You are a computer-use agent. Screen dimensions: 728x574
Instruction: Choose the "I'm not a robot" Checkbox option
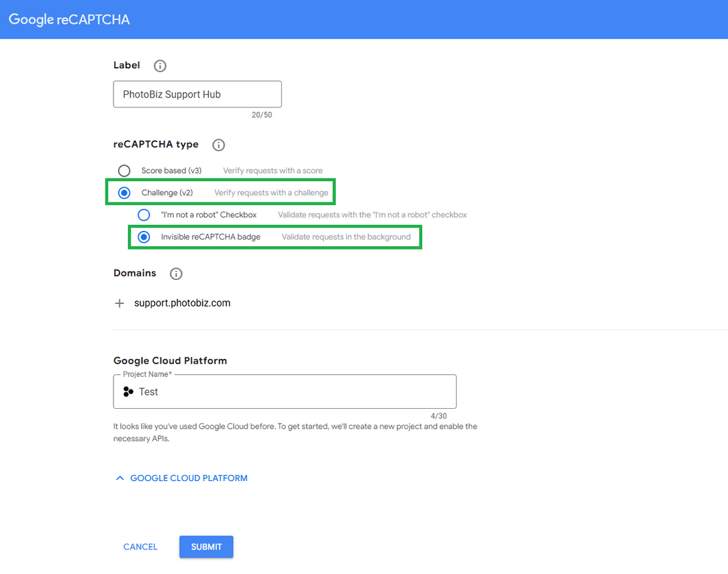144,214
